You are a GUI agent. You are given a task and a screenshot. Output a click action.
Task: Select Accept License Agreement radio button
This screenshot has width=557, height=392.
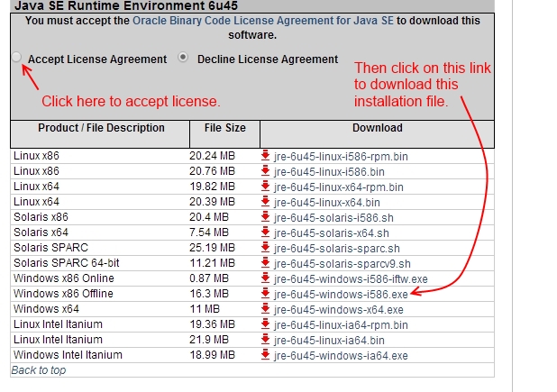click(x=16, y=57)
